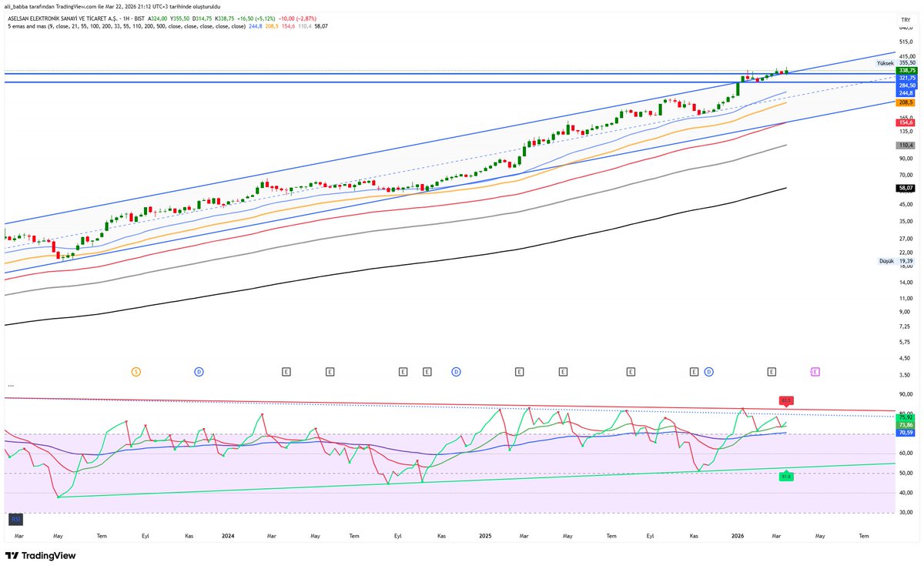Screen dimensions: 924x569
Task: Click the green 51,8 RSI trendline tag
Action: pyautogui.click(x=786, y=477)
